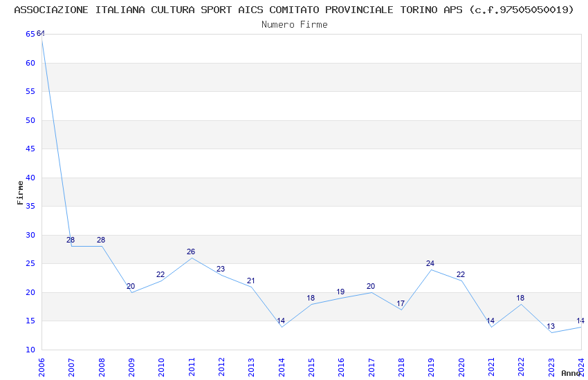Screen dimensions: 588x380
Task: Click the 35 tick on the y-axis
Action: click(30, 207)
